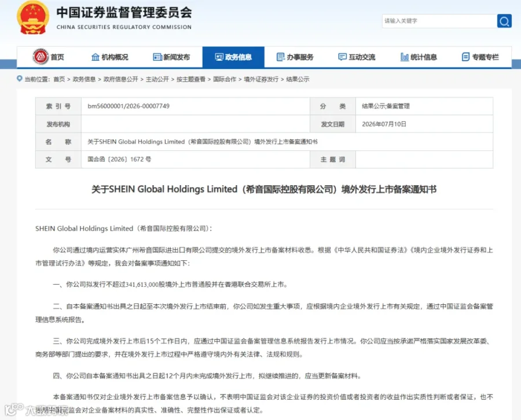Screen dimensions: 521x420
Task: Click the form icon beside 办事服务
Action: 281,57
